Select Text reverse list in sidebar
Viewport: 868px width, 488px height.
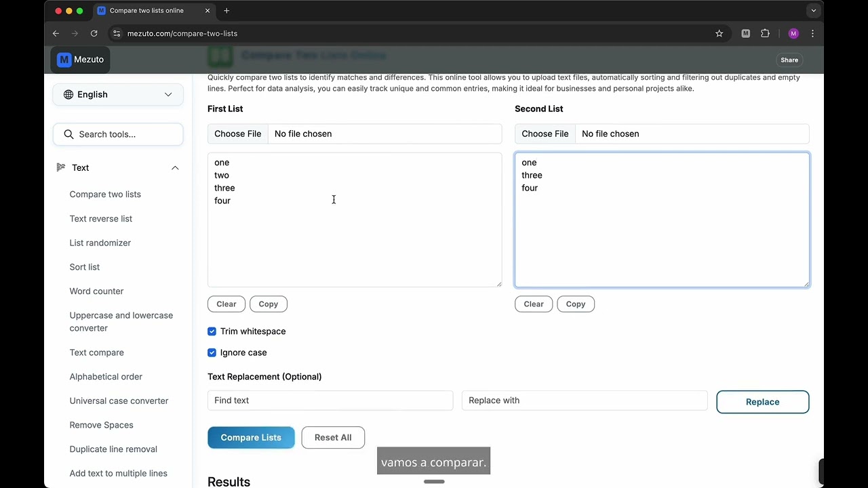pyautogui.click(x=100, y=219)
